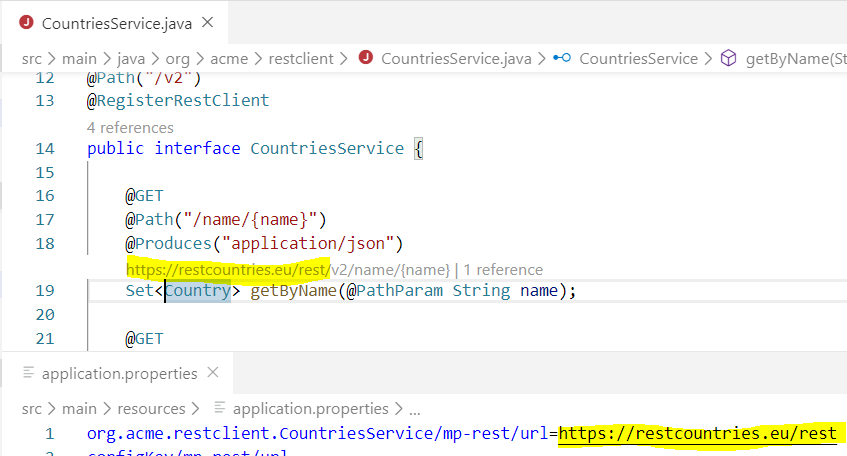Click the 'interface' keyword on line 14

coord(197,149)
